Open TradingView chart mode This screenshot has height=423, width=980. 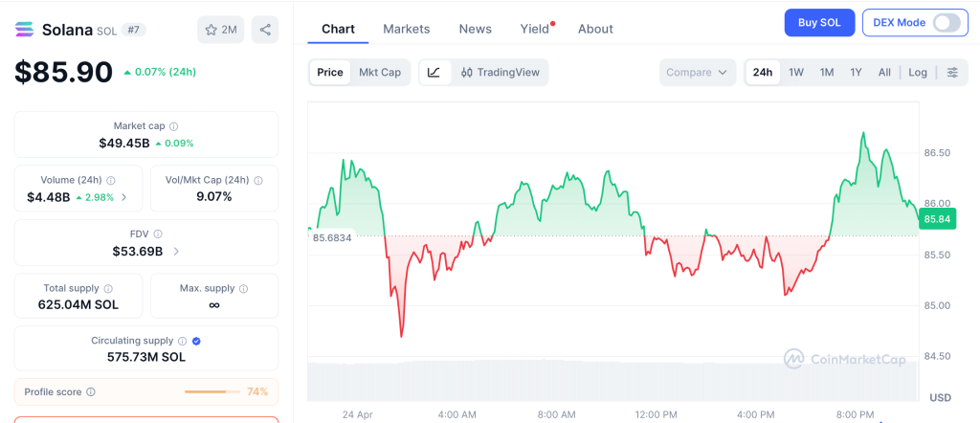click(x=500, y=73)
